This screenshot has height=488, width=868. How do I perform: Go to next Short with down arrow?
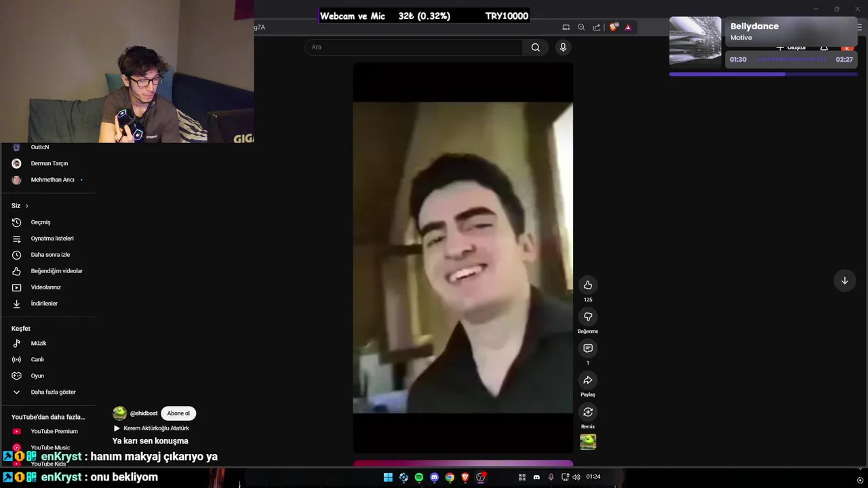point(844,281)
